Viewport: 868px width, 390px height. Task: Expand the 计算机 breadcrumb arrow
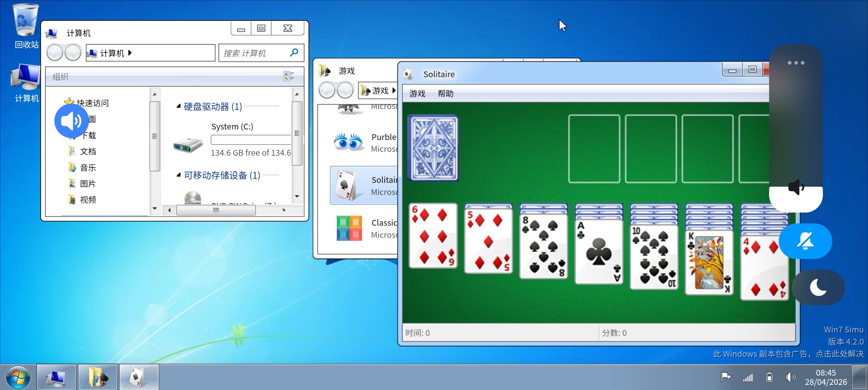(x=130, y=53)
